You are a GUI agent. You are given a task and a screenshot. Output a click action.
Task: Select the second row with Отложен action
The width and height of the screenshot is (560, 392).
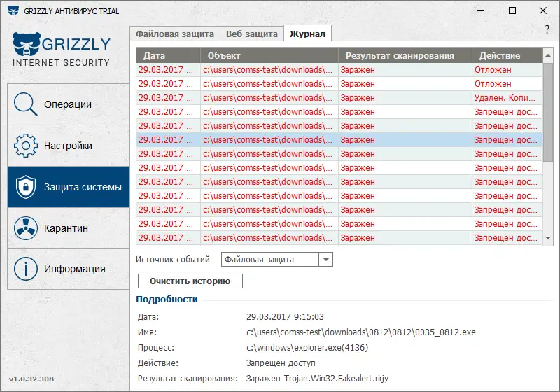[339, 84]
